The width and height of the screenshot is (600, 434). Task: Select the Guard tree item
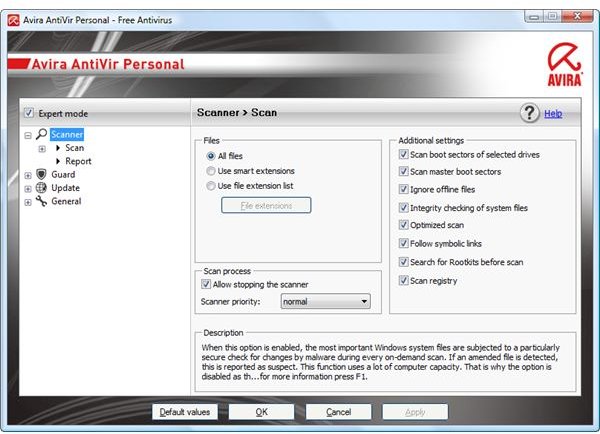tap(63, 175)
